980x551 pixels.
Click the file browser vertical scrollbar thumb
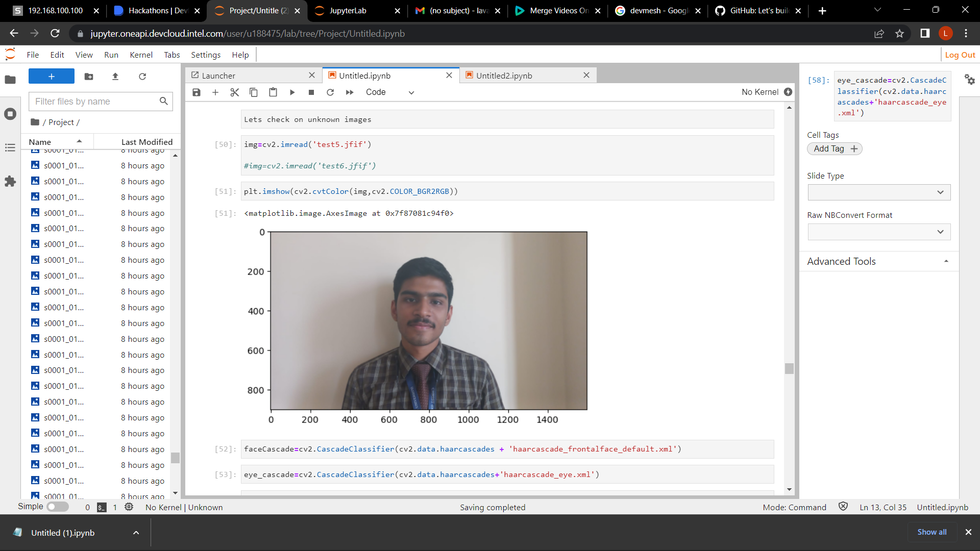[x=175, y=458]
